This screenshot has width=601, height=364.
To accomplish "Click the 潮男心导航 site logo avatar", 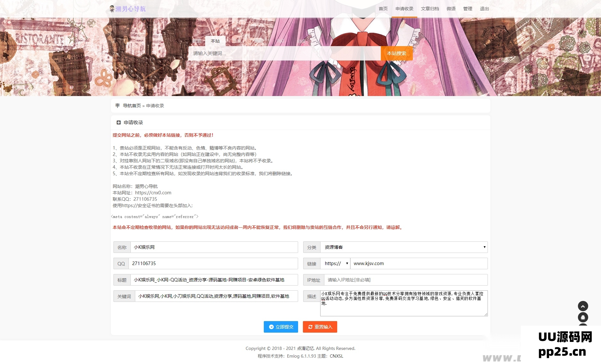I will tap(112, 9).
